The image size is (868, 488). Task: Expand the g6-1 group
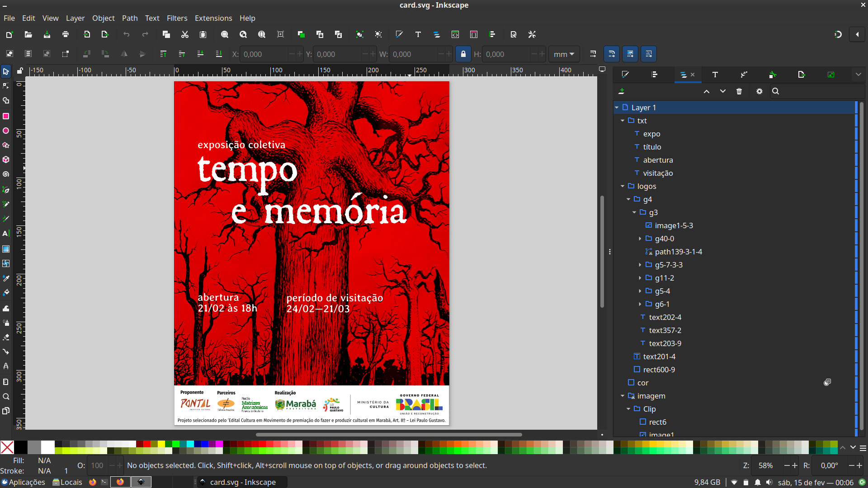click(x=640, y=304)
